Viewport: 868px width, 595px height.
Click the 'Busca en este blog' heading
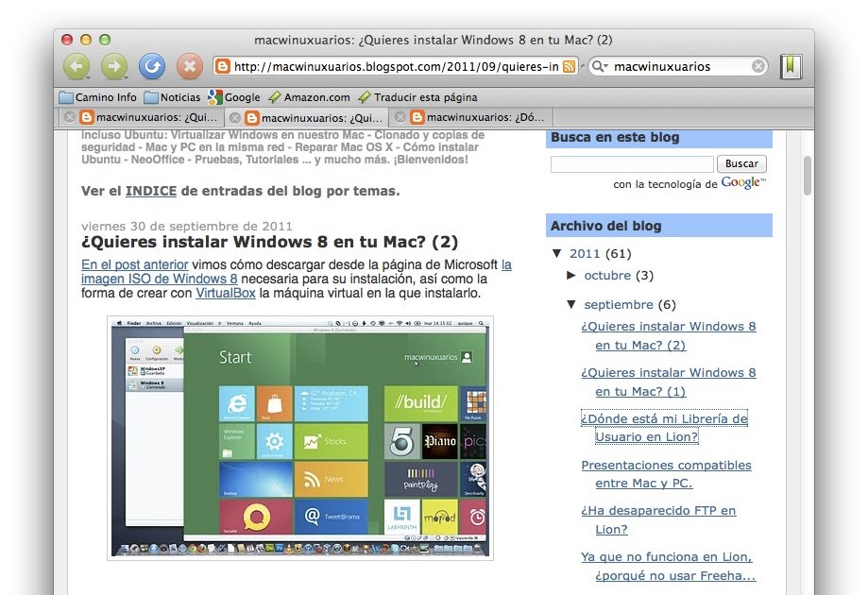pyautogui.click(x=615, y=137)
